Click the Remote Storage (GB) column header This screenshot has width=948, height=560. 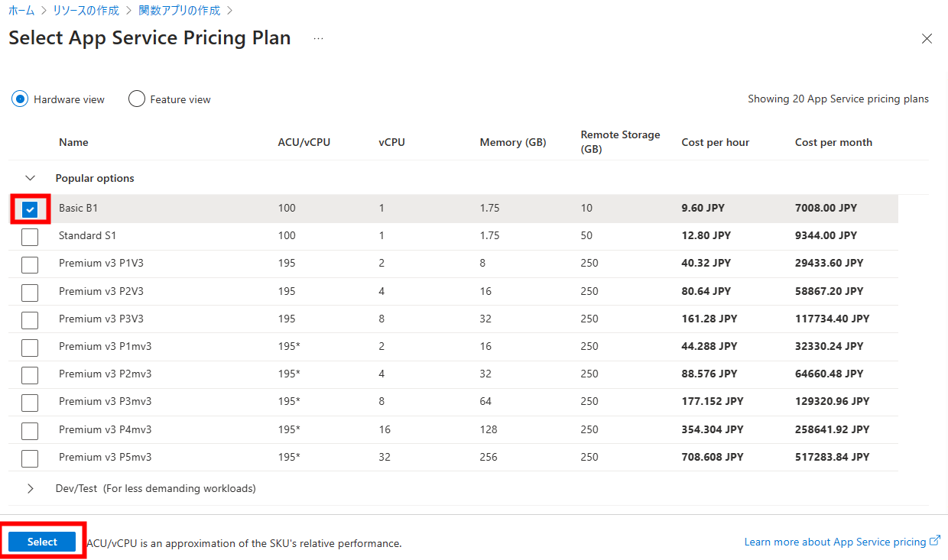point(620,142)
